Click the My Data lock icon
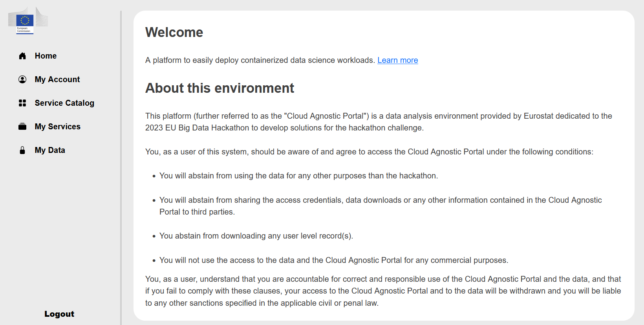 22,150
